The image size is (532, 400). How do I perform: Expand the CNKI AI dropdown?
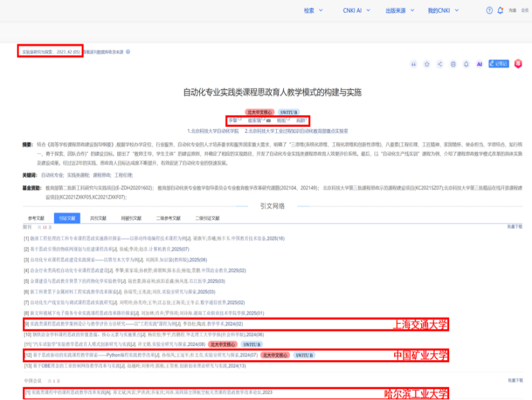356,10
